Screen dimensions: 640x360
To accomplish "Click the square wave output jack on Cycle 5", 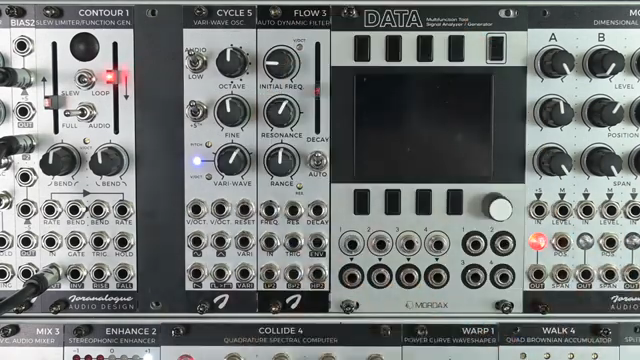I will coord(220,273).
